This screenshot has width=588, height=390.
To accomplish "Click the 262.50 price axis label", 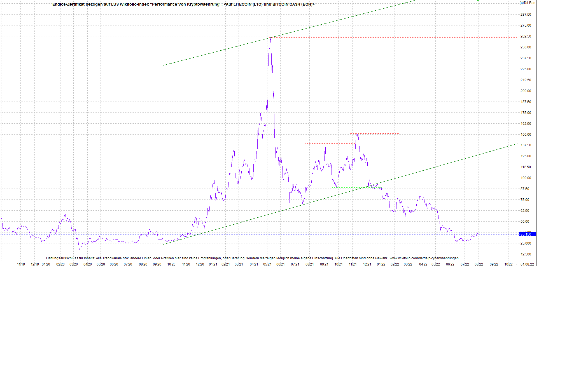I will [526, 36].
